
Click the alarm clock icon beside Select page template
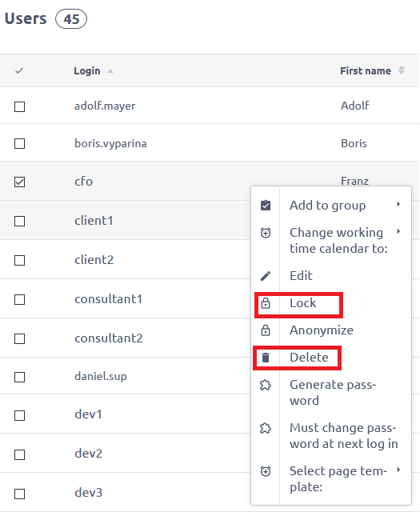point(266,471)
